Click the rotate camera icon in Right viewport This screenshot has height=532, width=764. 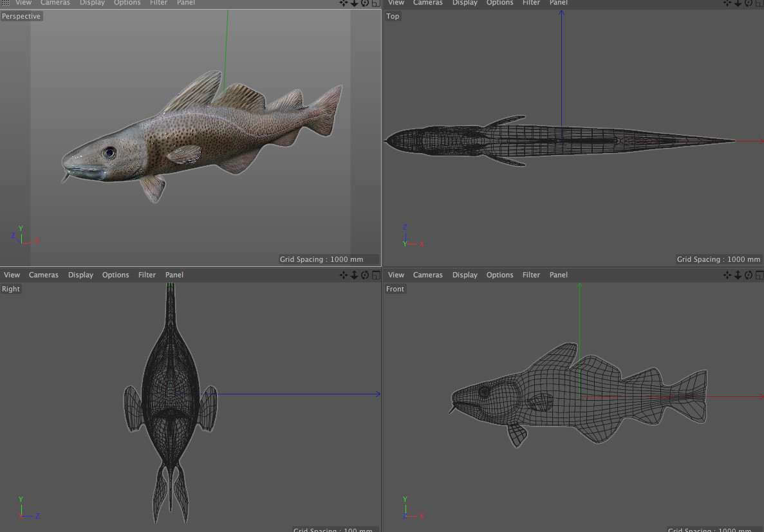[x=364, y=275]
